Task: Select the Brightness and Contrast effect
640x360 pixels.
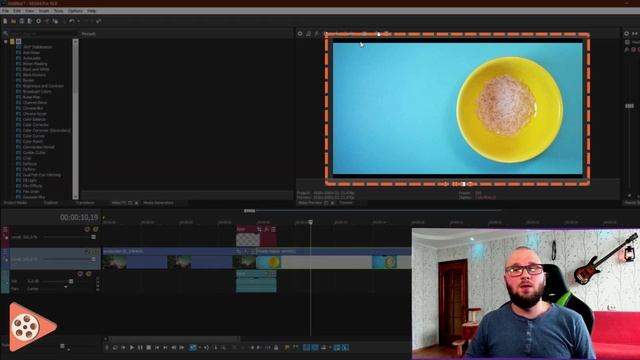Action: coord(43,86)
